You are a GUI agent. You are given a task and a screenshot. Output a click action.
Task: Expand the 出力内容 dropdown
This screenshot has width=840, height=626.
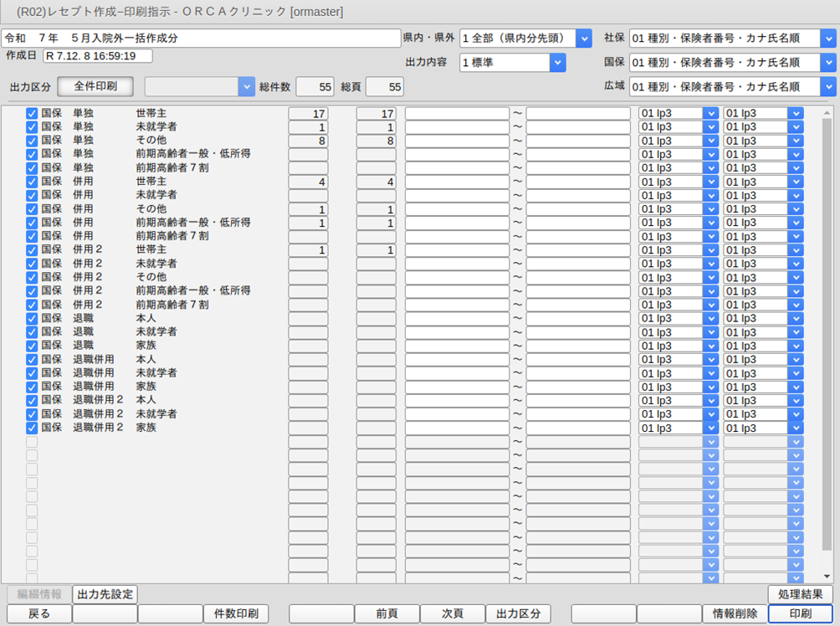click(557, 63)
